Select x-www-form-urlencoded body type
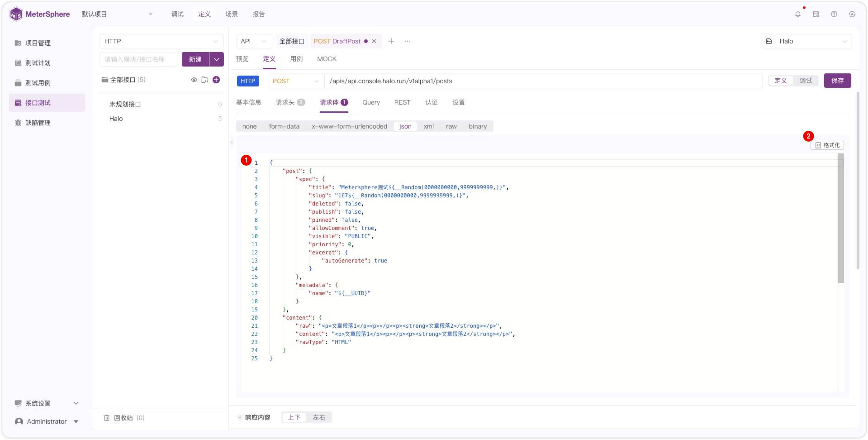868x440 pixels. pyautogui.click(x=349, y=126)
